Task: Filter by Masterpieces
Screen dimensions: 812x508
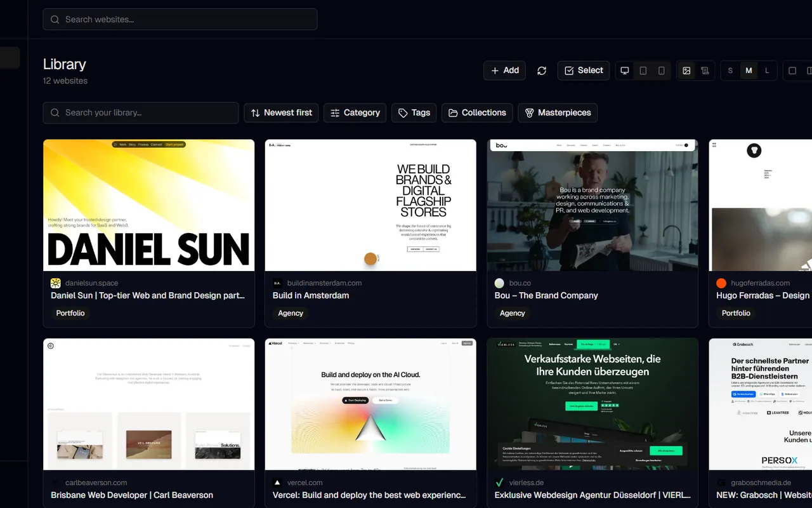Action: [x=558, y=113]
